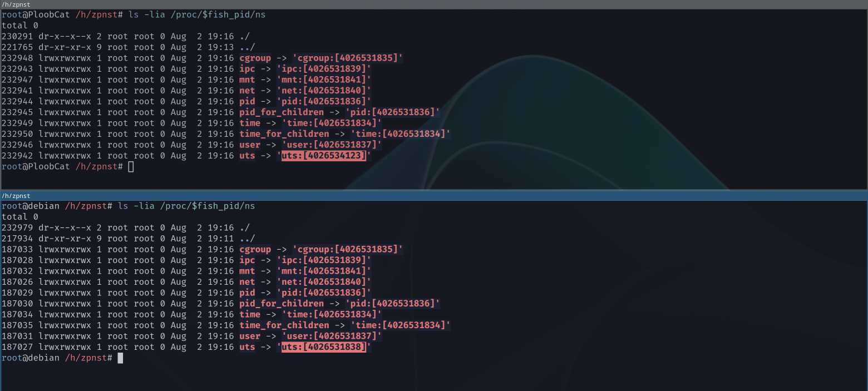The height and width of the screenshot is (391, 868).
Task: Click inode number 232949
Action: (17, 123)
